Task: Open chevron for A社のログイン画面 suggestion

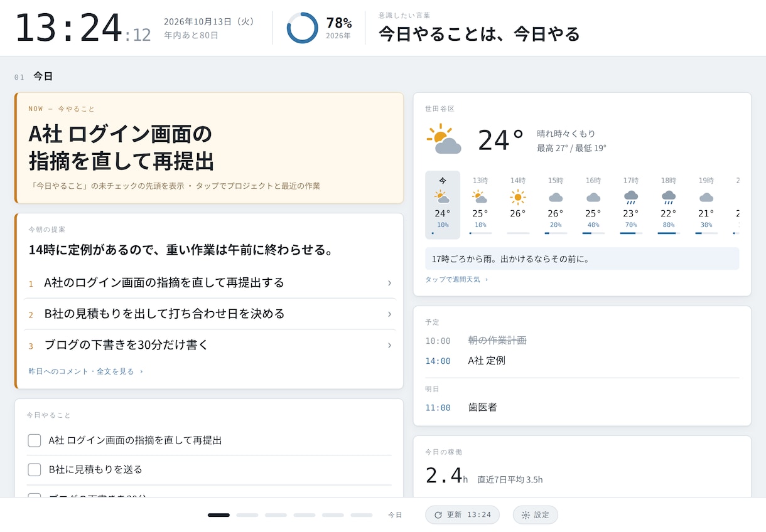Action: point(389,283)
